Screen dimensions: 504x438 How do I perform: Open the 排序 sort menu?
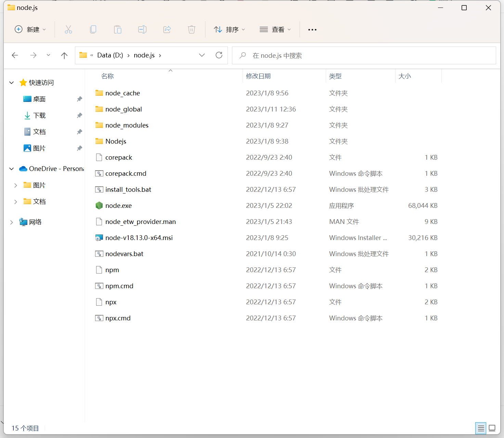point(229,30)
